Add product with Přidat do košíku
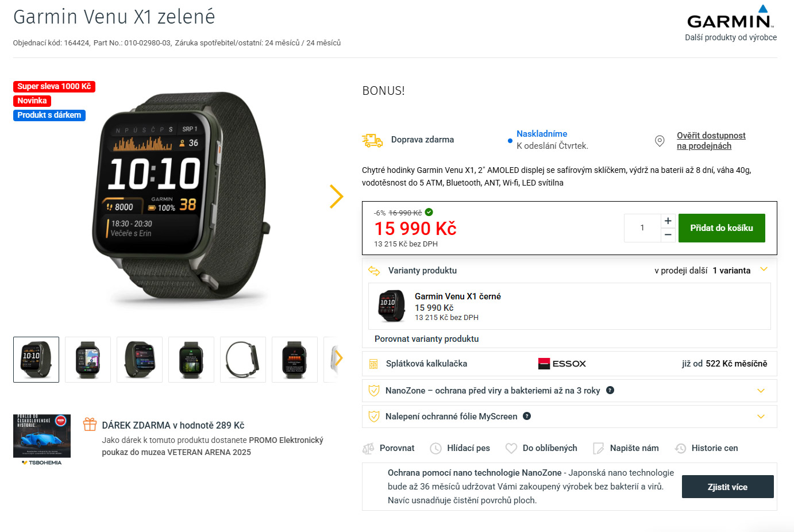Viewport: 794px width, 532px height. coord(722,228)
